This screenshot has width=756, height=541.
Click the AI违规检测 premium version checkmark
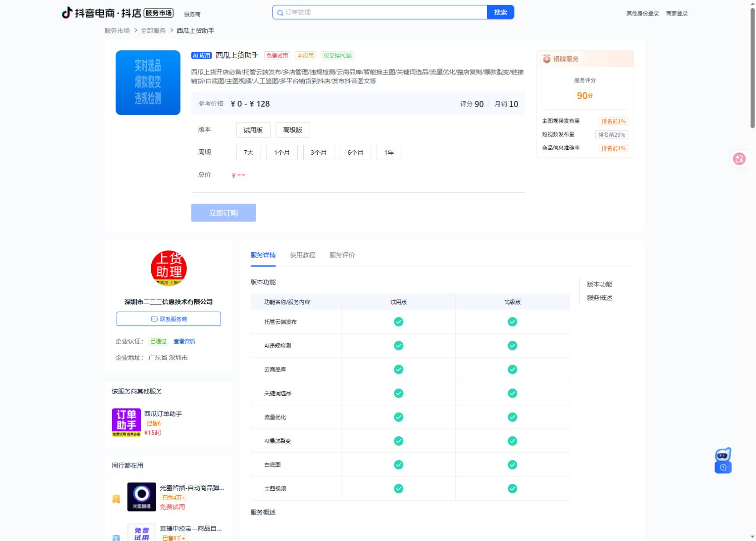[x=513, y=346]
